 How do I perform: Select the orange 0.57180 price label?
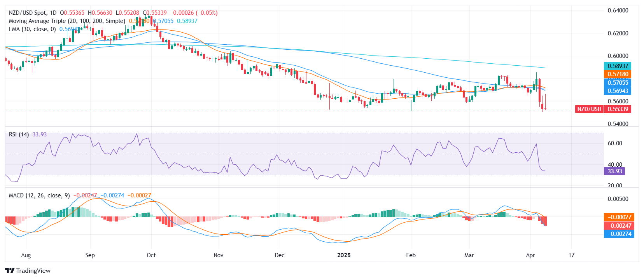tap(618, 74)
